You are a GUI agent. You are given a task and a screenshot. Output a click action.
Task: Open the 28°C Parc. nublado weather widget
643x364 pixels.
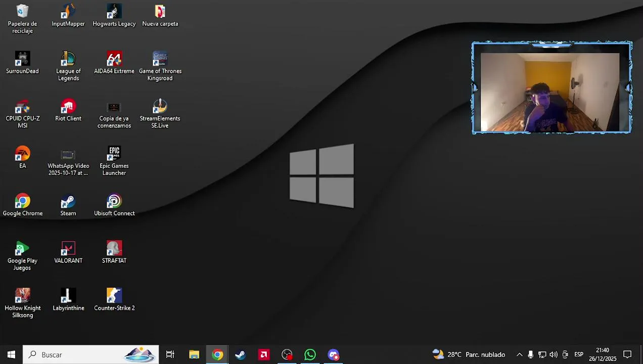point(469,355)
